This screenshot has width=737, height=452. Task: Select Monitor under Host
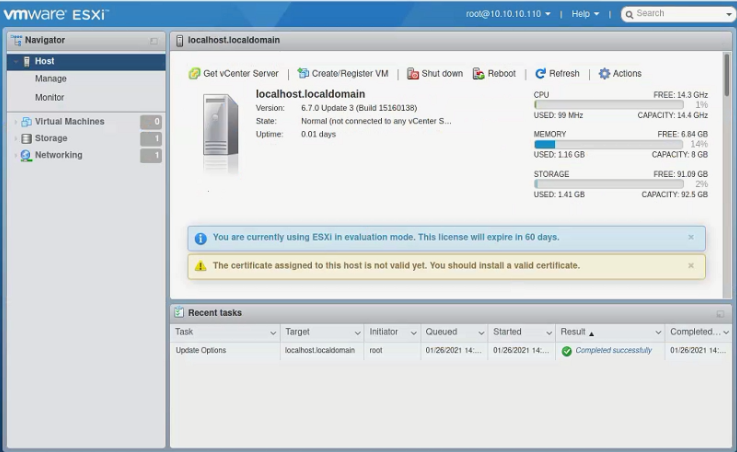click(49, 97)
